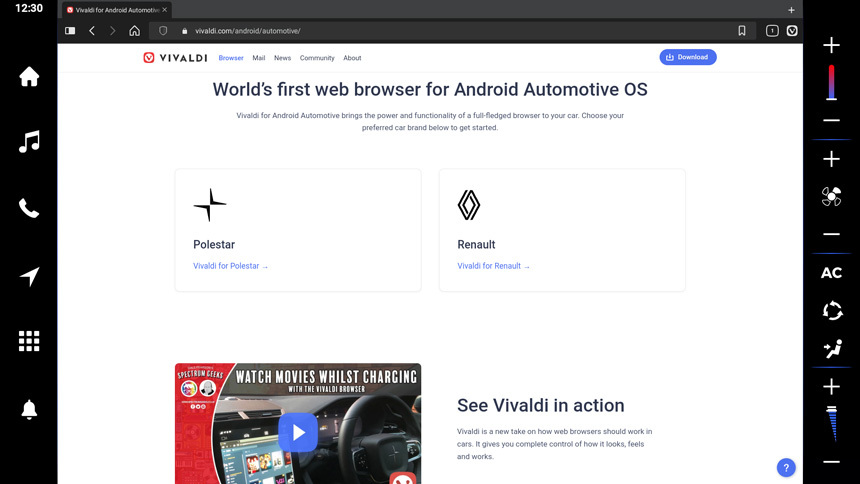Select the Community menu item

point(317,58)
